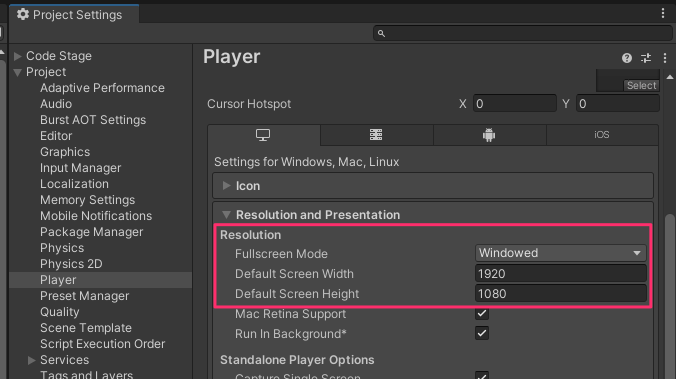Open Mobile Notifications settings

click(96, 216)
